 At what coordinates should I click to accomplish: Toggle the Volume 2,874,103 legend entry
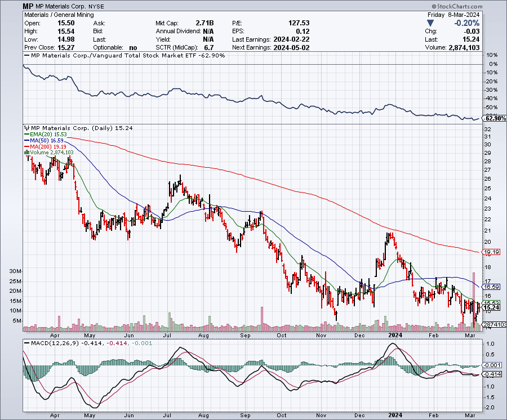point(54,151)
